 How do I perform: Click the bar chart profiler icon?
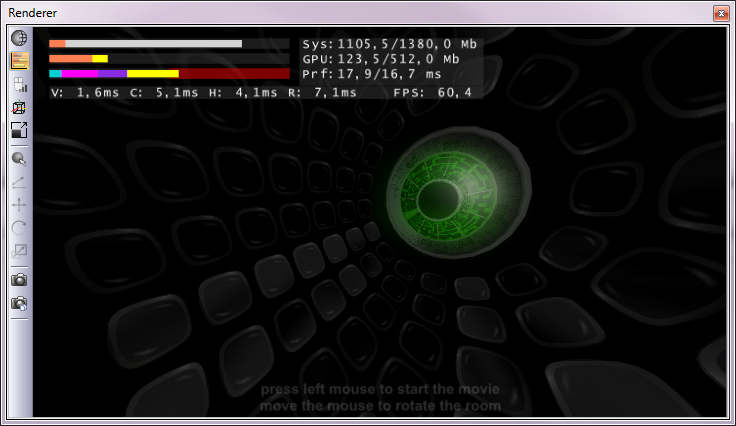(x=19, y=84)
